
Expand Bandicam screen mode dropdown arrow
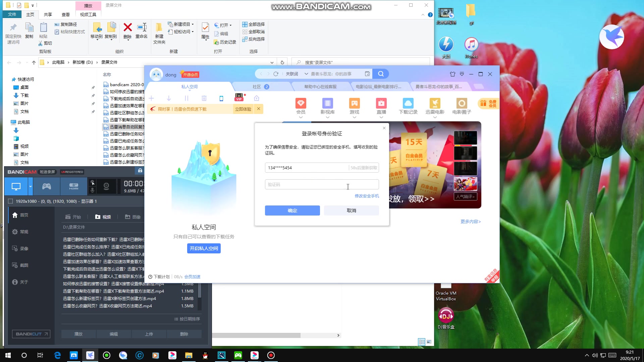[31, 186]
